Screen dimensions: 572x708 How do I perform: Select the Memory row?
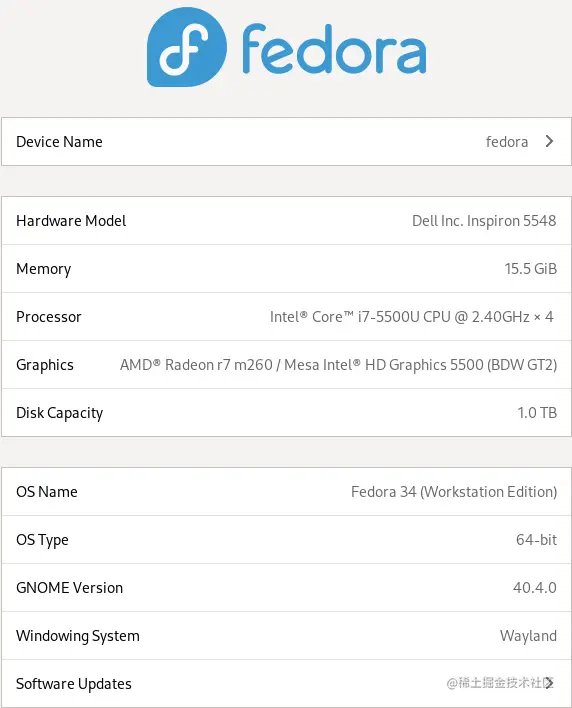pos(286,269)
